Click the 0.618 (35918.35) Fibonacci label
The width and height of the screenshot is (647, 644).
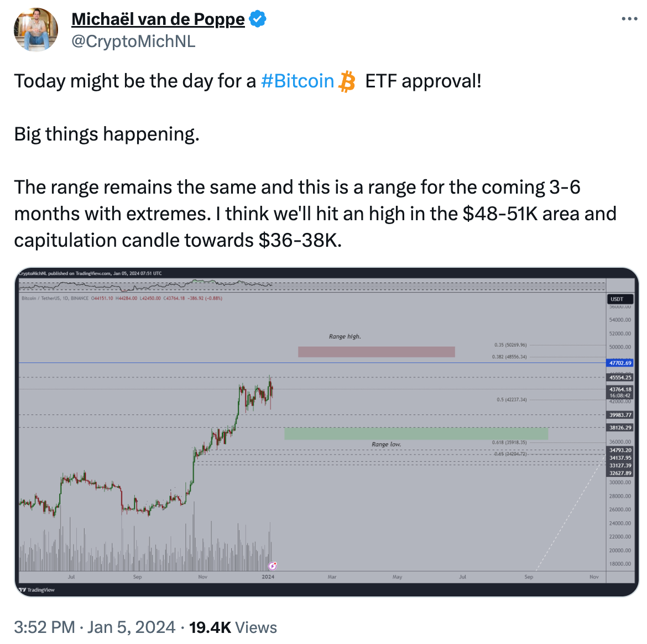coord(509,442)
